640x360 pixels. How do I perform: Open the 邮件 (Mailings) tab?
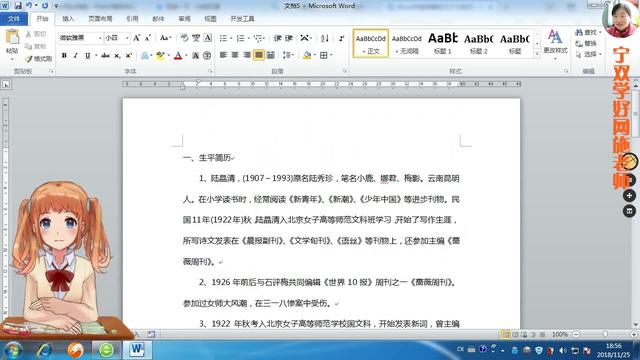click(x=158, y=19)
